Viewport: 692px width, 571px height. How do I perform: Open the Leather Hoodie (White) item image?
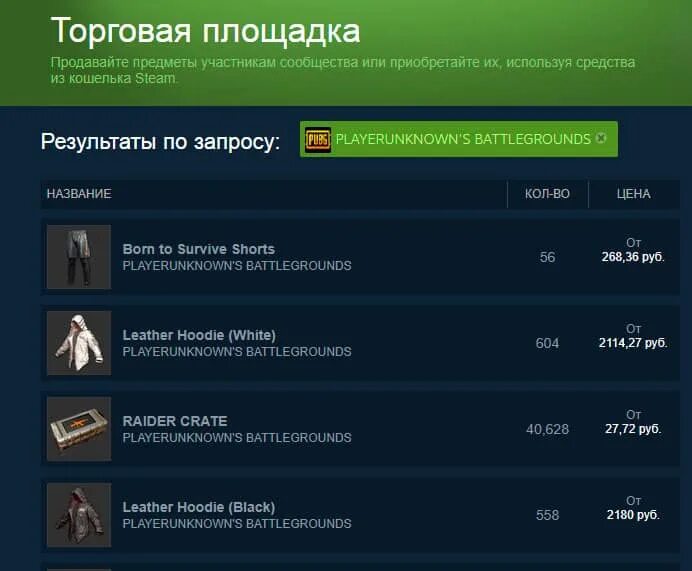point(79,343)
